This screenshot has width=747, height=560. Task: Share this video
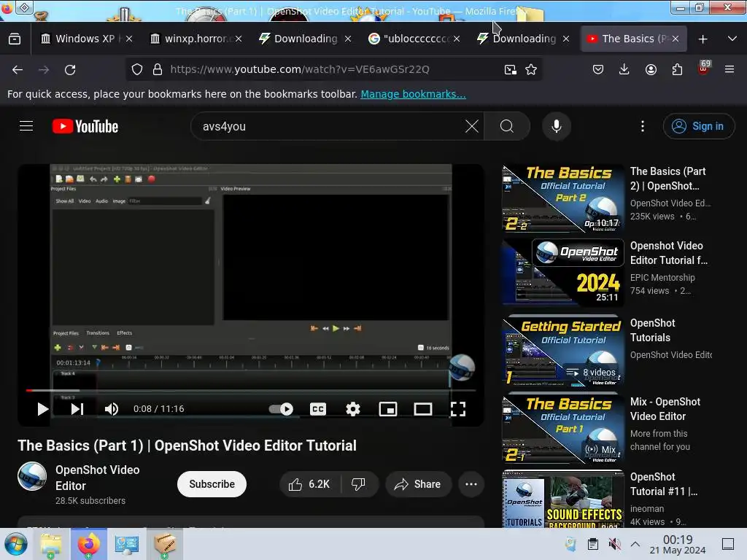click(x=418, y=484)
